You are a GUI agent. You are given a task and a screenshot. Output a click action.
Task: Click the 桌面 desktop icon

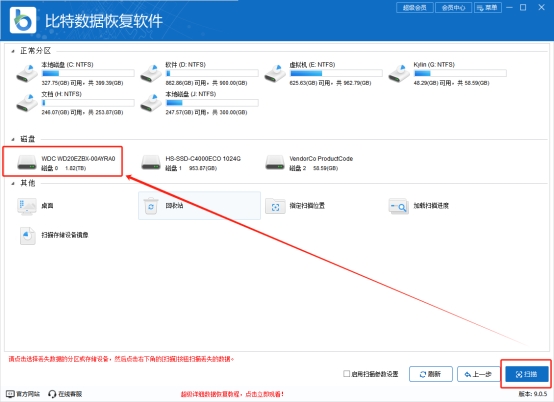coord(27,206)
